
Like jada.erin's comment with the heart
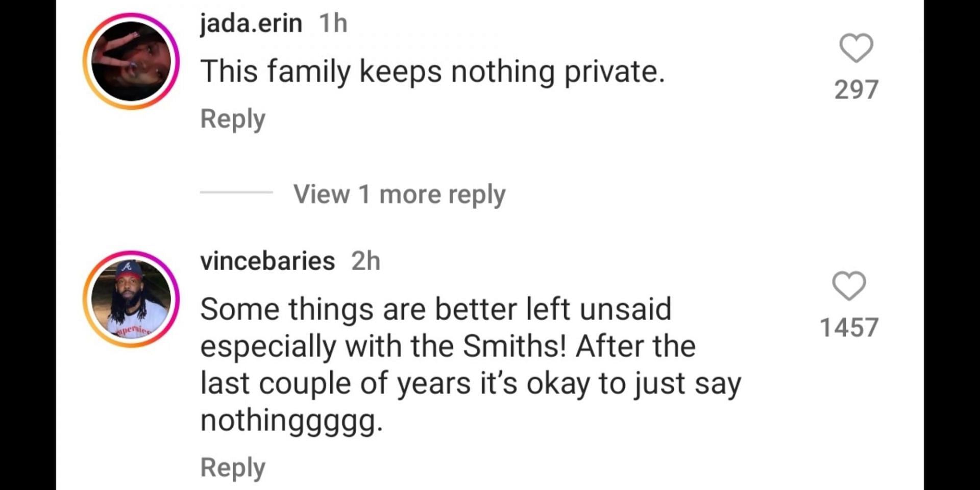(856, 48)
